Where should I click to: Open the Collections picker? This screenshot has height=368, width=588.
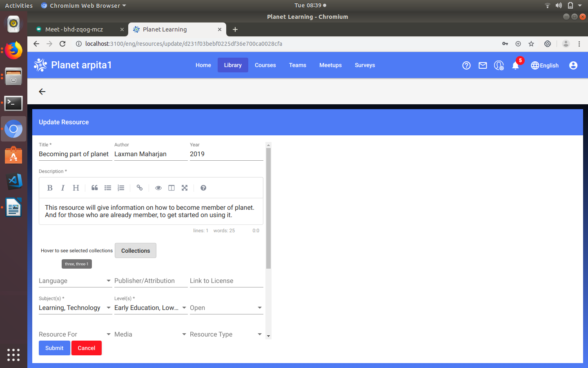[x=135, y=250]
